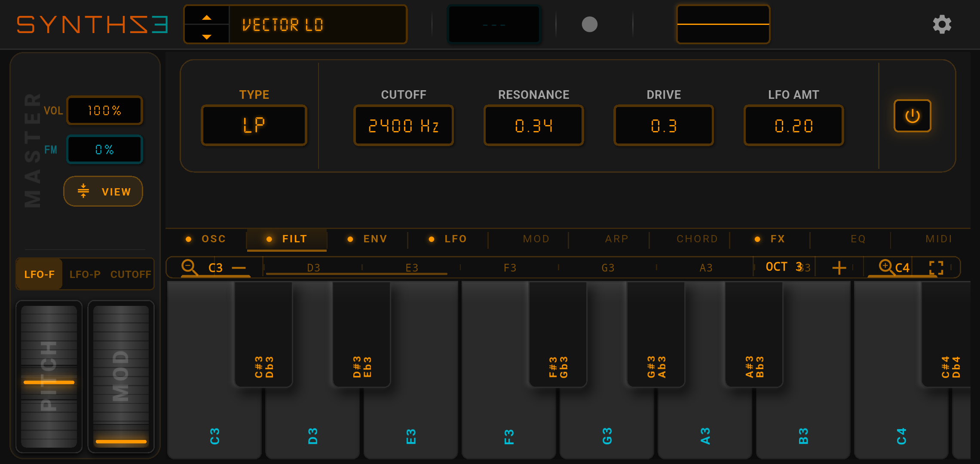Image resolution: width=980 pixels, height=464 pixels.
Task: Select the CUTOFF mod wheel target
Action: pyautogui.click(x=131, y=275)
